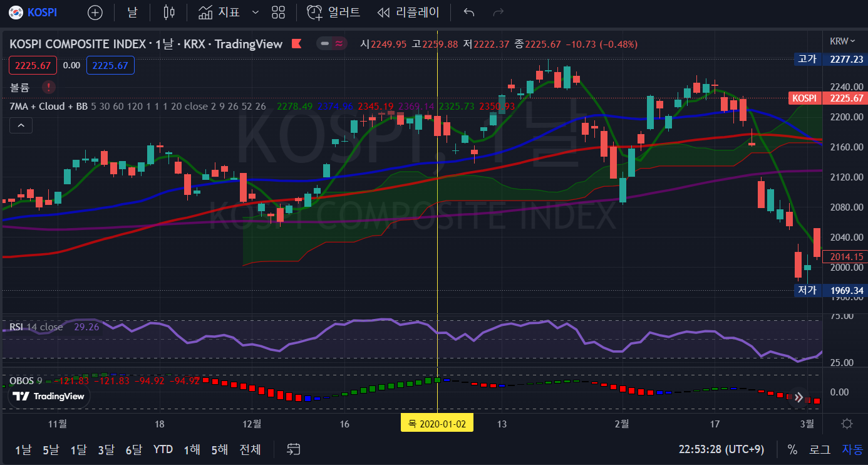
Task: Select the 3달 date range
Action: coord(106,449)
